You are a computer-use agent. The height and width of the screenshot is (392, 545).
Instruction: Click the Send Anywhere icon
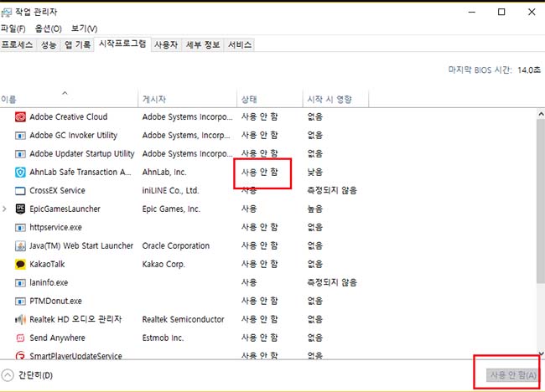[x=20, y=338]
